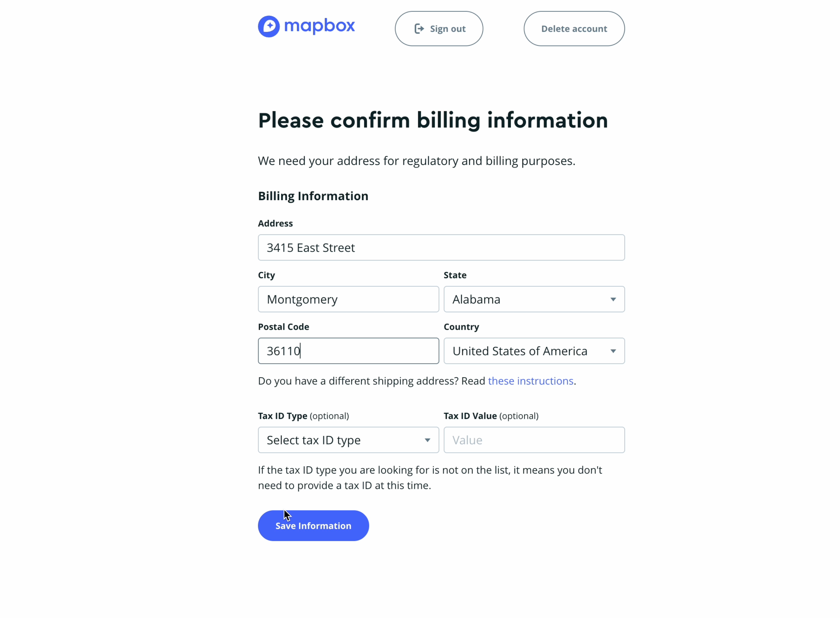
Task: Focus the Tax ID Value input
Action: (534, 440)
